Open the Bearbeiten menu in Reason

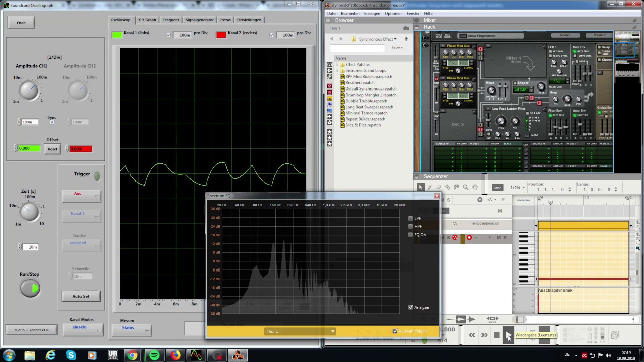click(350, 14)
